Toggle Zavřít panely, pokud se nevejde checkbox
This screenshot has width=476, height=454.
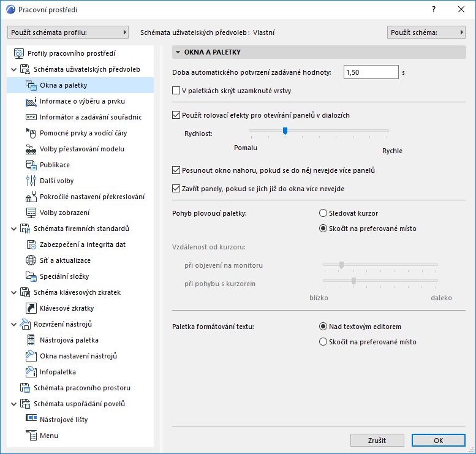pos(176,189)
